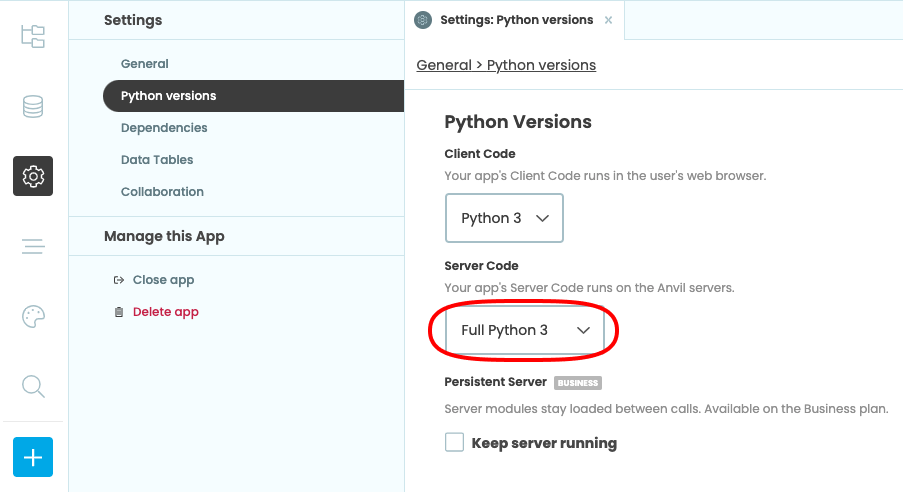Screen dimensions: 903x492
Task: Open the Search magnifier icon
Action: coord(33,387)
